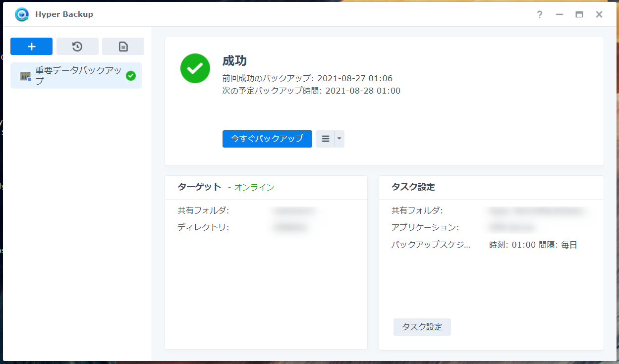619x364 pixels.
Task: Open the help question mark icon
Action: click(540, 14)
